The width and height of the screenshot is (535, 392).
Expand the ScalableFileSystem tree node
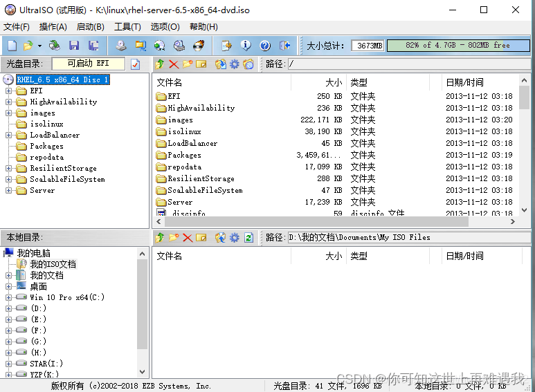coord(8,180)
